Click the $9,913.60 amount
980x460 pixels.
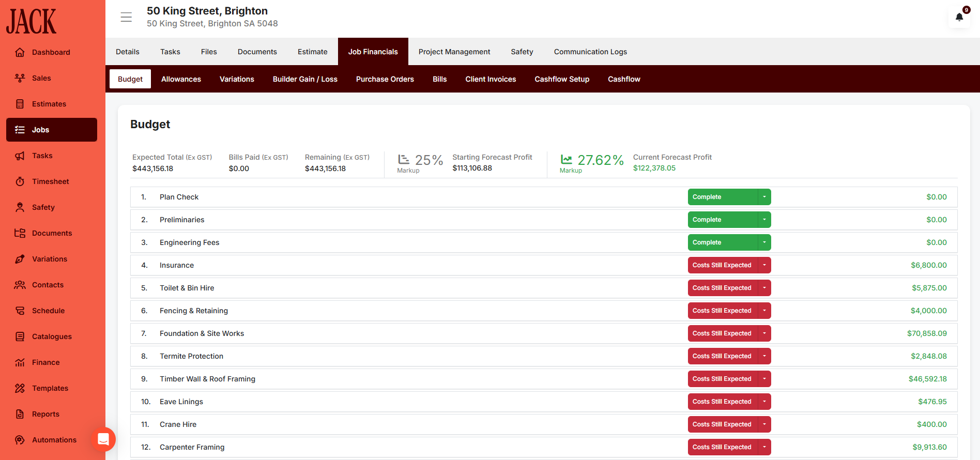[x=929, y=447]
